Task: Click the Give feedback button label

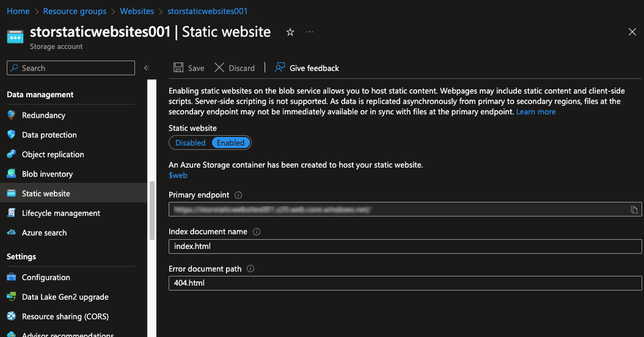Action: pos(314,69)
